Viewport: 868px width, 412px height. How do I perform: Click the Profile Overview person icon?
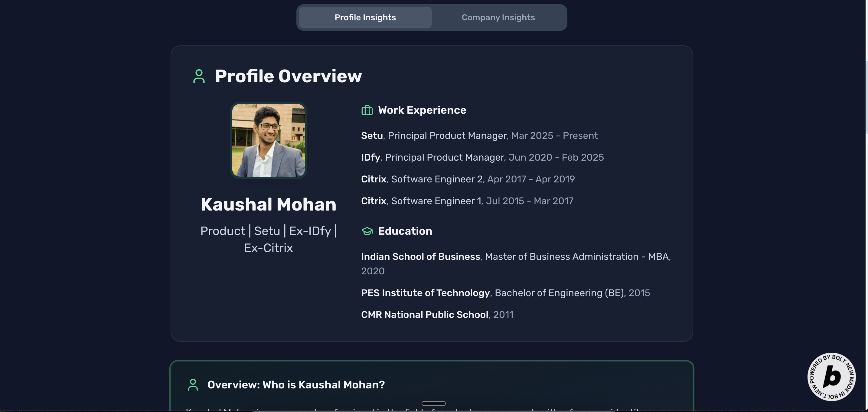[199, 76]
